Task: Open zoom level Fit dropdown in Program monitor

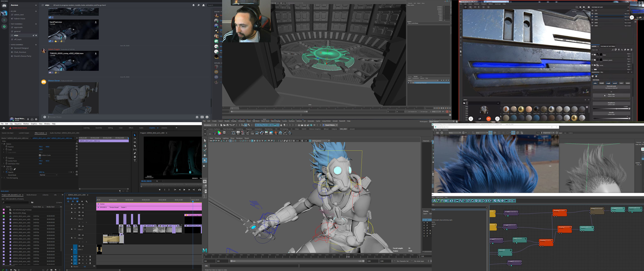Action: (x=159, y=181)
